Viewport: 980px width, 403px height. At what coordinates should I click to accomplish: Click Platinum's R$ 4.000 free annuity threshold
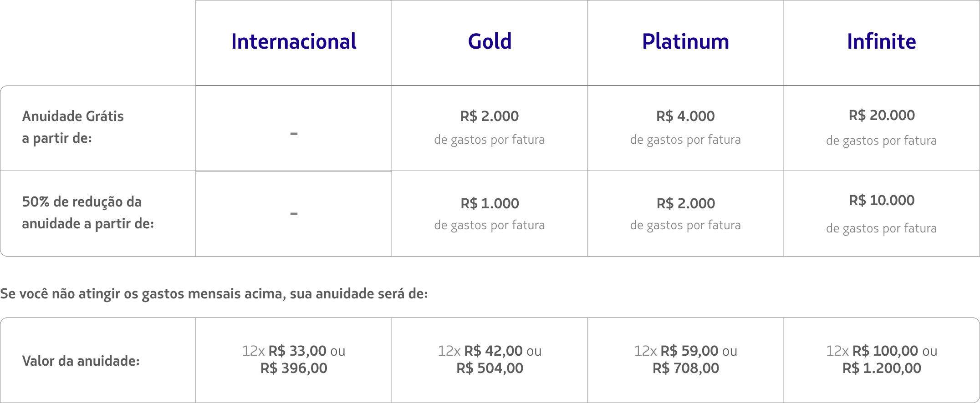pos(685,116)
